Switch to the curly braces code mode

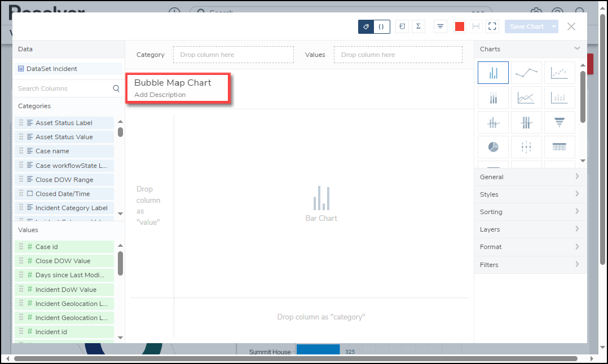tap(382, 26)
